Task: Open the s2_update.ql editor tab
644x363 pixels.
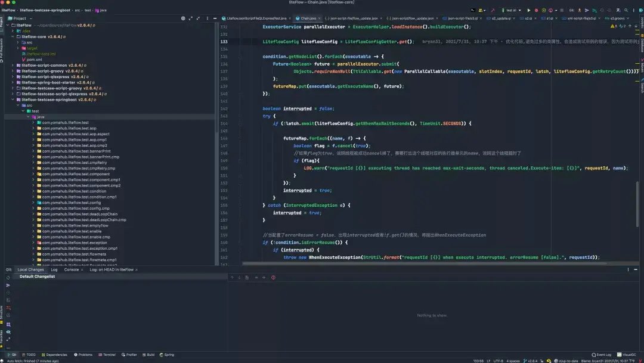Action: (501, 18)
